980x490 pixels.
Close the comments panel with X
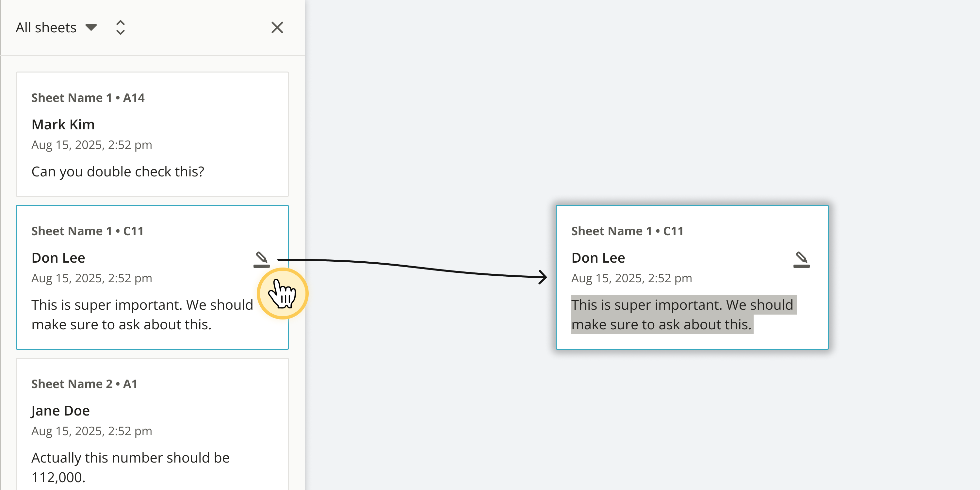[277, 27]
